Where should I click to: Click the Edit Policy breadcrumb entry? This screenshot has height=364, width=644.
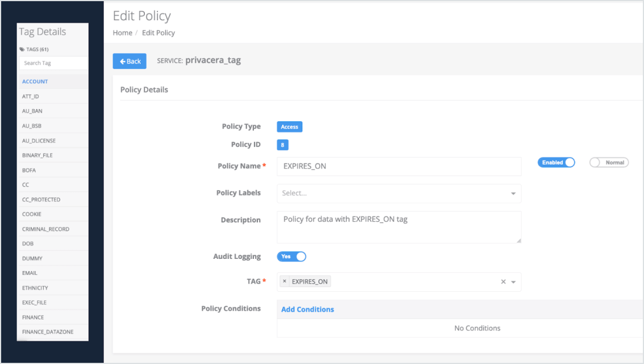[x=158, y=32]
